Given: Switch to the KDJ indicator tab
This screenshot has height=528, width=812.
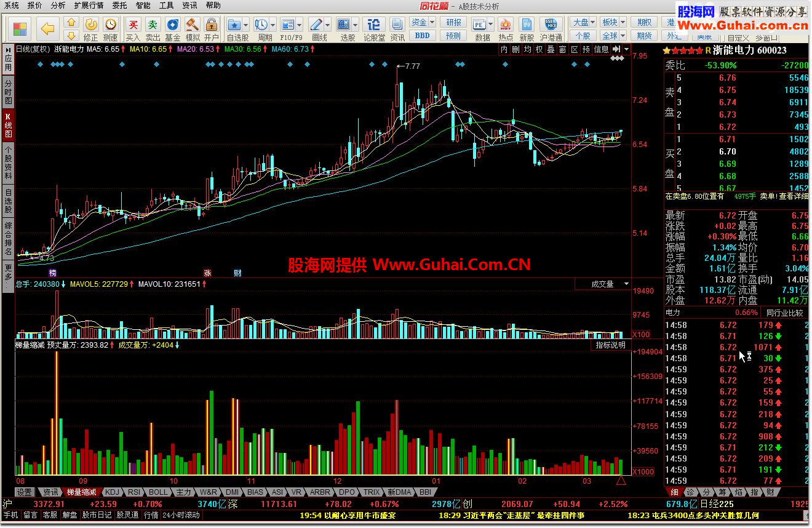Looking at the screenshot, I should pos(111,492).
